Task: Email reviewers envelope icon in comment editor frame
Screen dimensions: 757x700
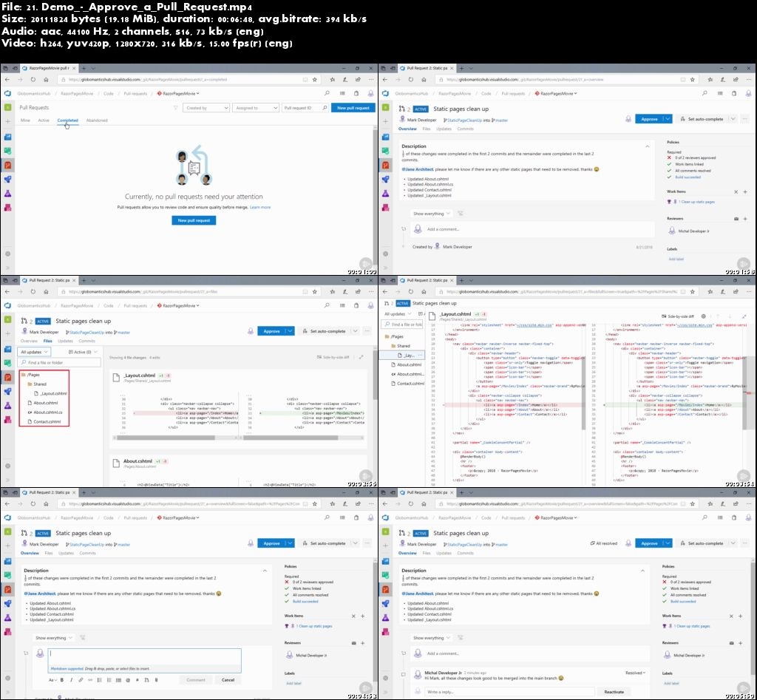Action: (353, 643)
